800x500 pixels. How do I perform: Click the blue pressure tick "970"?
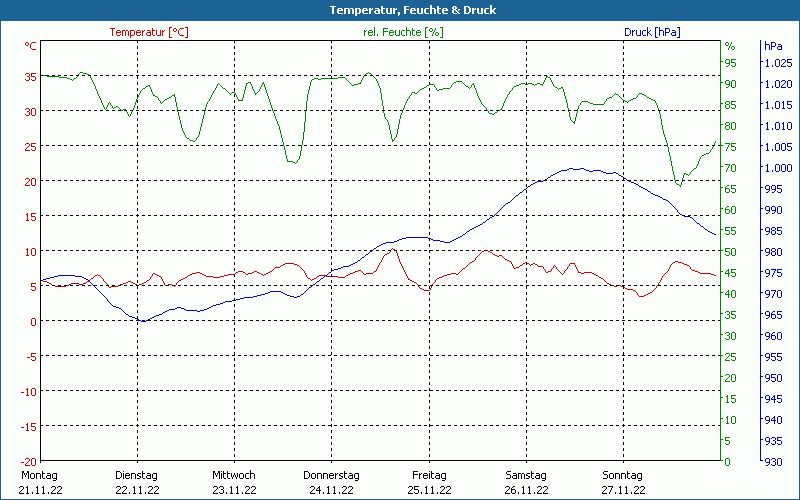[x=773, y=294]
